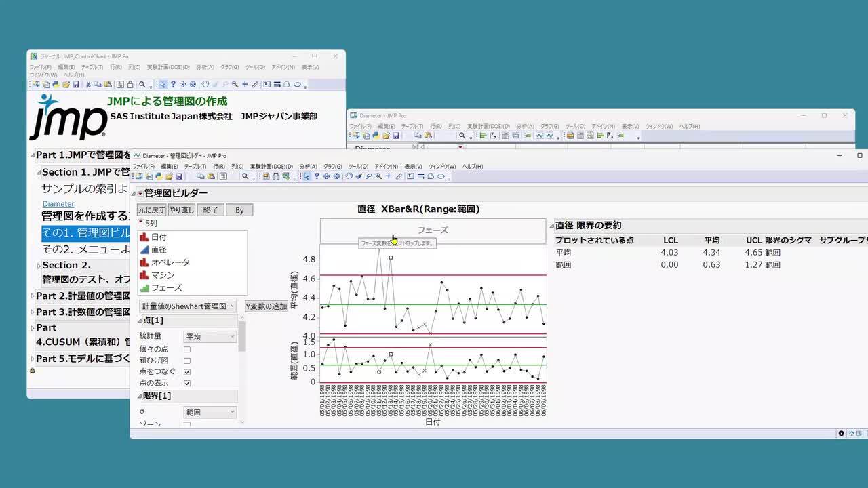Image resolution: width=868 pixels, height=488 pixels.
Task: Click journal item その1. 管理図ビル
Action: (86, 233)
